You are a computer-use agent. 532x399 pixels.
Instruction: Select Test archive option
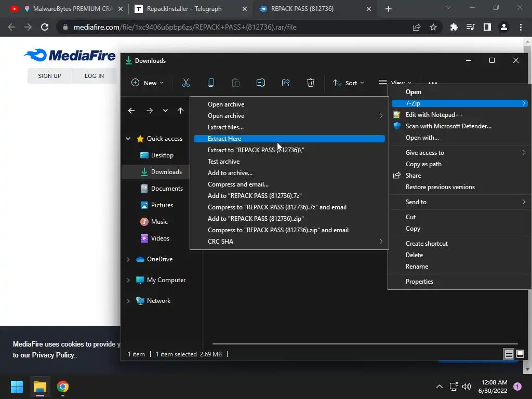click(x=289, y=162)
